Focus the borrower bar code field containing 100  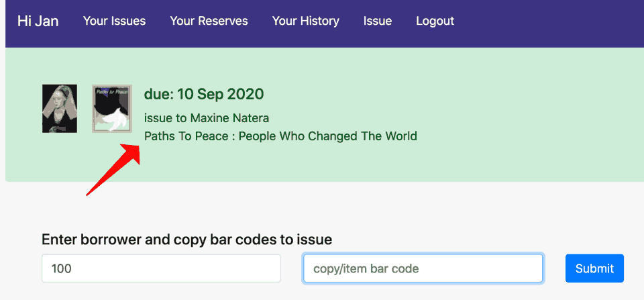pos(161,268)
